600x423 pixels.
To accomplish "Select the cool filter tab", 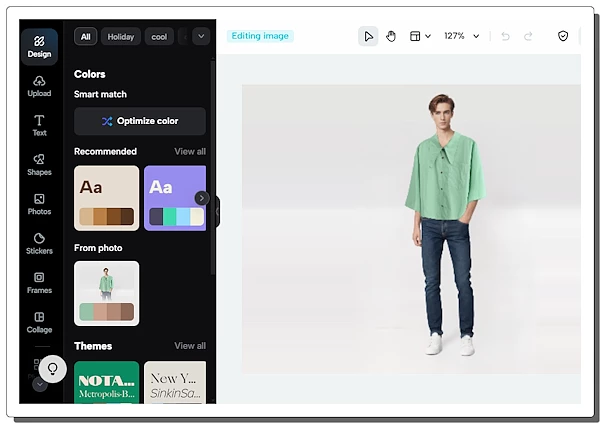I will coord(158,36).
